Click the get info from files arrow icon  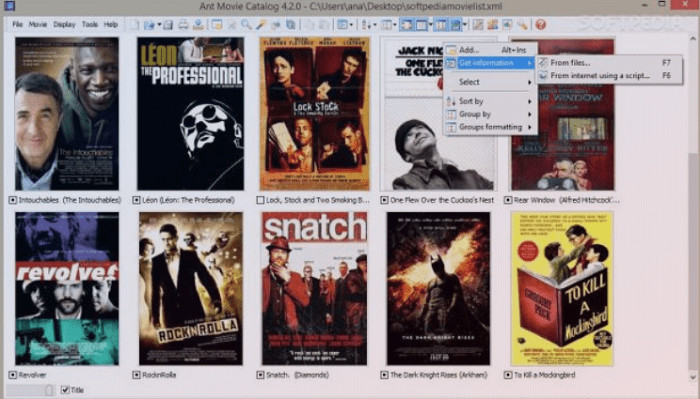(276, 25)
